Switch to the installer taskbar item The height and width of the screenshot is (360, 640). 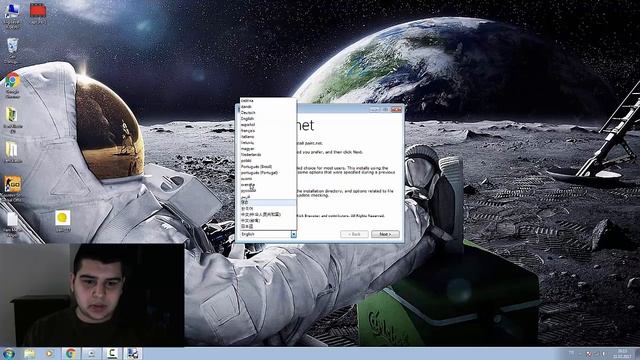tap(133, 353)
